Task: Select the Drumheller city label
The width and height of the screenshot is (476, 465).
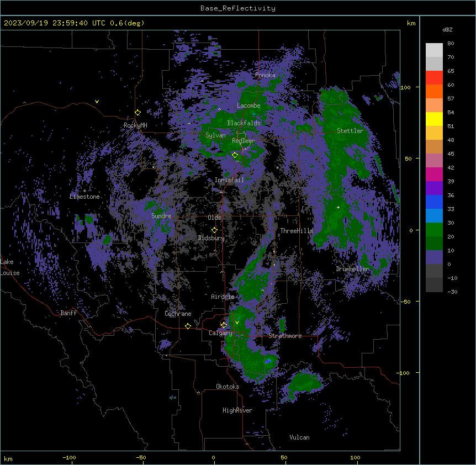Action: pos(352,269)
